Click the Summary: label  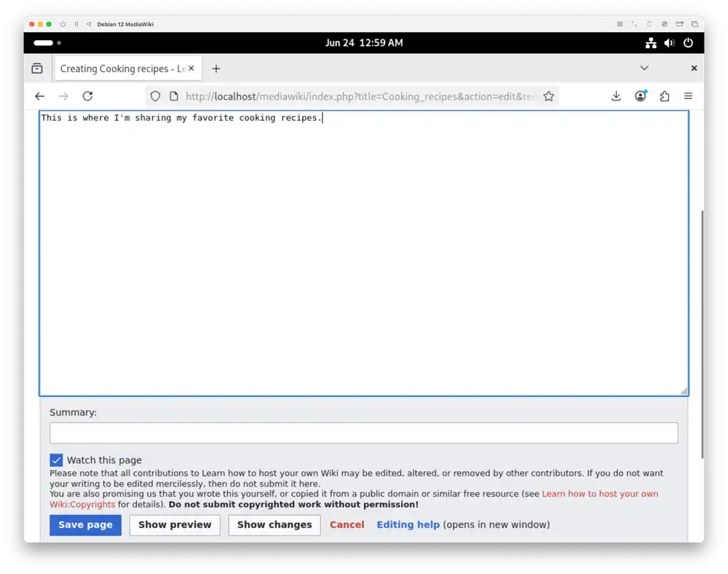coord(73,412)
